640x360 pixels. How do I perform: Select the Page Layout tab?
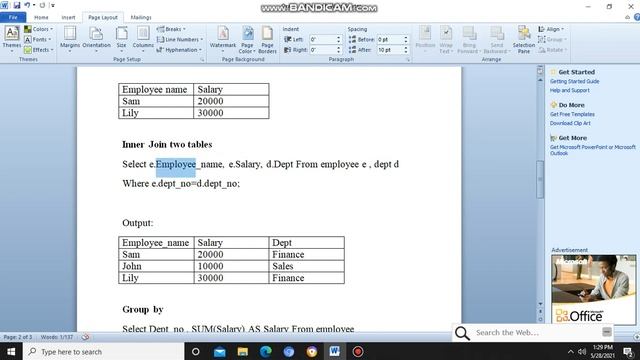[103, 18]
